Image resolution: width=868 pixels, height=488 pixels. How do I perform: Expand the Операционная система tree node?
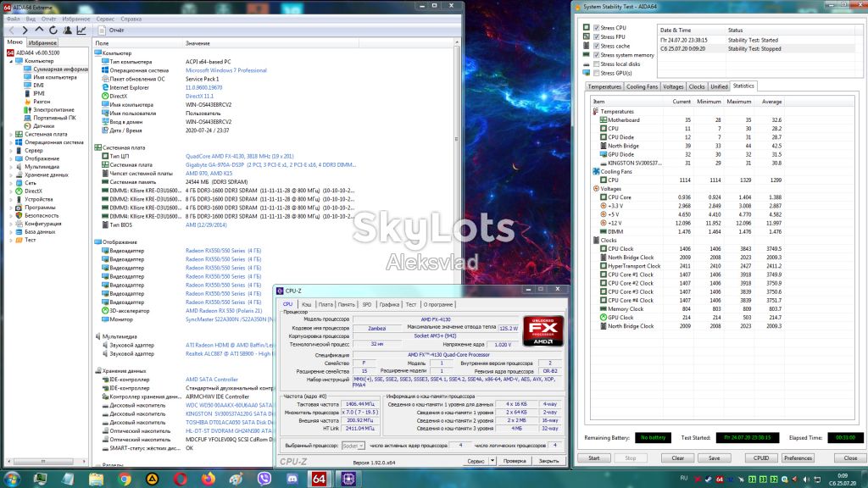pyautogui.click(x=10, y=142)
